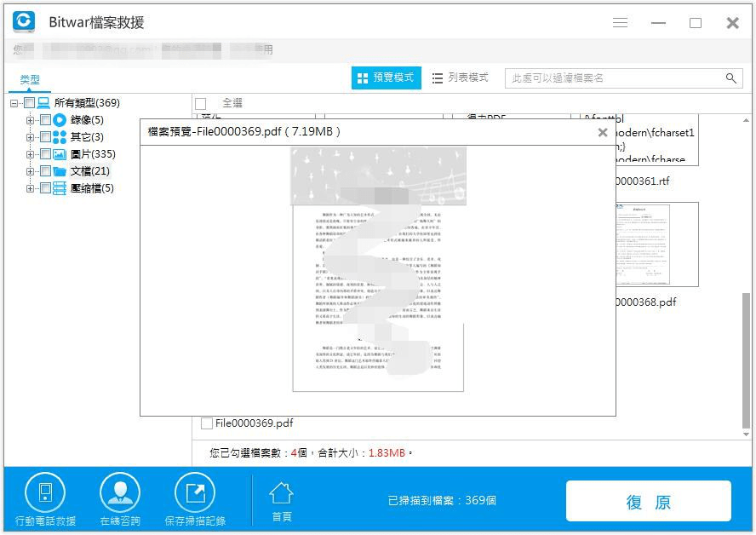Check the File0000369.pdf checkbox
The width and height of the screenshot is (756, 535).
[207, 423]
